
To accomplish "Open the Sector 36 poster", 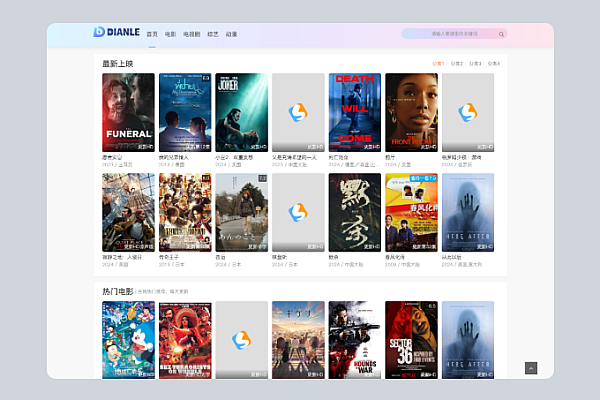I will [411, 340].
